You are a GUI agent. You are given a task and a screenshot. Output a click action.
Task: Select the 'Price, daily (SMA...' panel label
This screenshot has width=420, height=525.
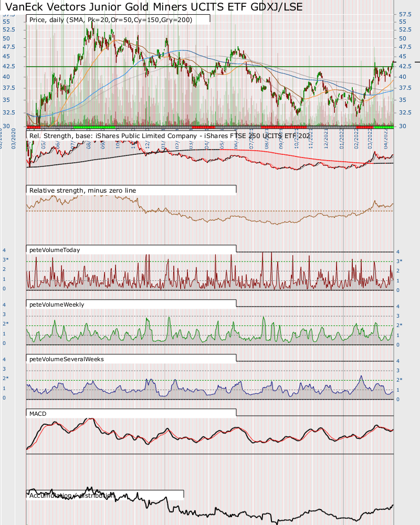tap(111, 20)
